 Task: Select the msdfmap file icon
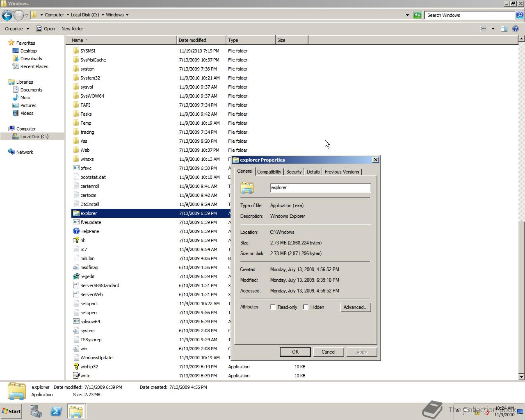(76, 267)
